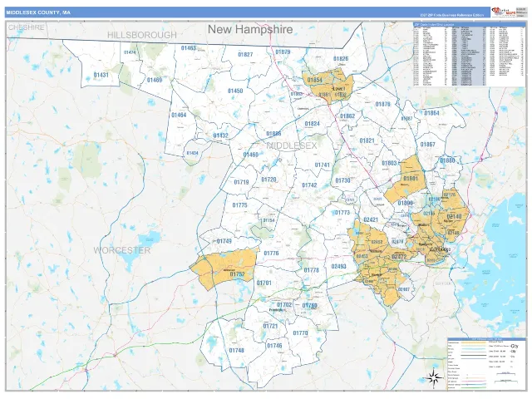This screenshot has width=532, height=399.
Task: Select ZIP code label 01824
Action: (x=313, y=124)
